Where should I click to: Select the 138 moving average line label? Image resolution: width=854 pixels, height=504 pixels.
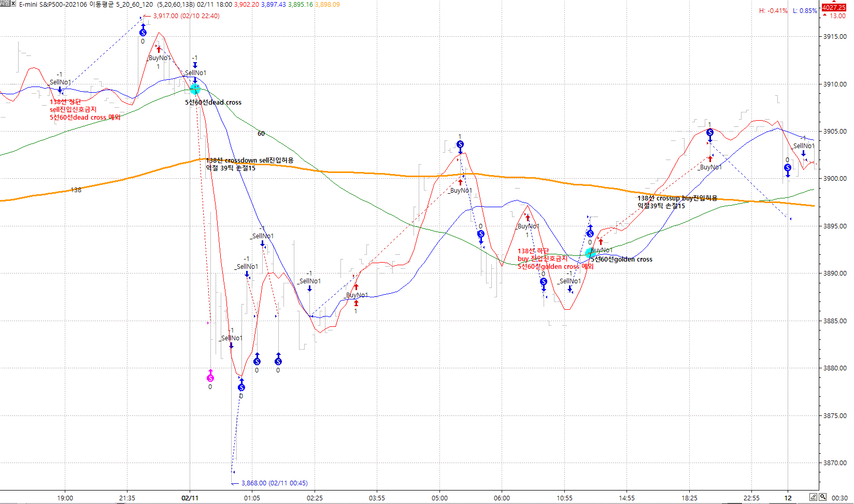(x=76, y=190)
